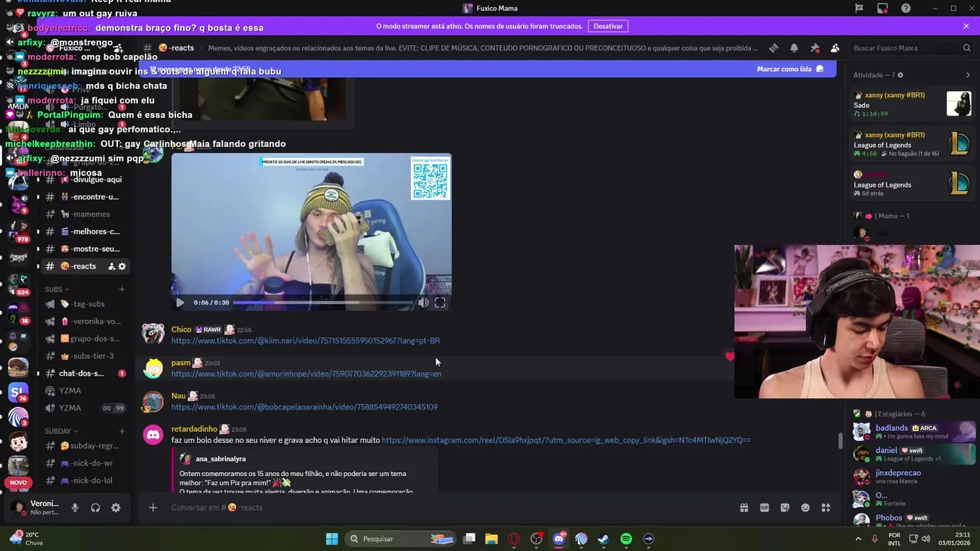Click the Desativar streamer mode button
Image resolution: width=980 pixels, height=551 pixels.
(x=608, y=26)
